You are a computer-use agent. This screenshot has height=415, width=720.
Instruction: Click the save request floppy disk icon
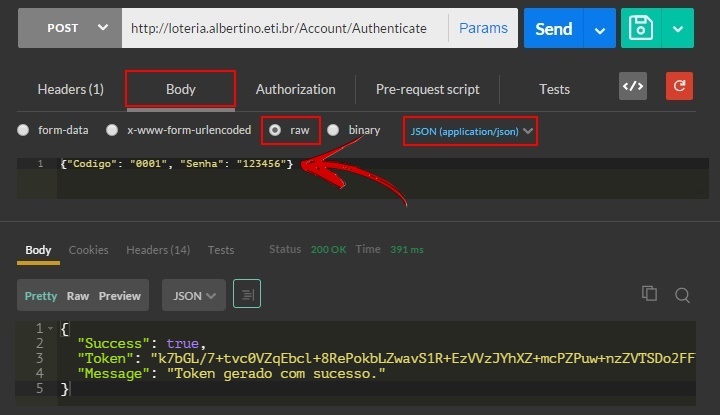(x=641, y=28)
